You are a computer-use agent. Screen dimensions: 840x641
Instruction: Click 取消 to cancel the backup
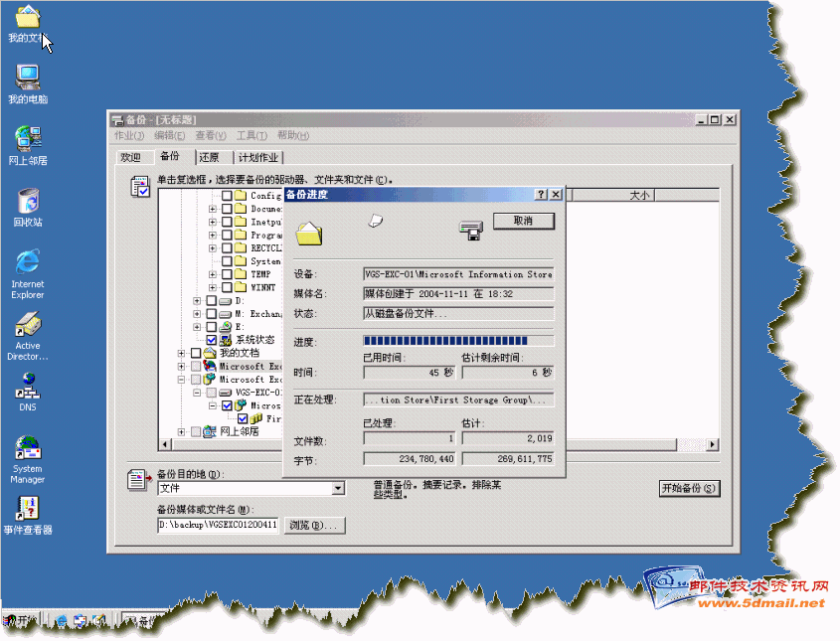(523, 221)
